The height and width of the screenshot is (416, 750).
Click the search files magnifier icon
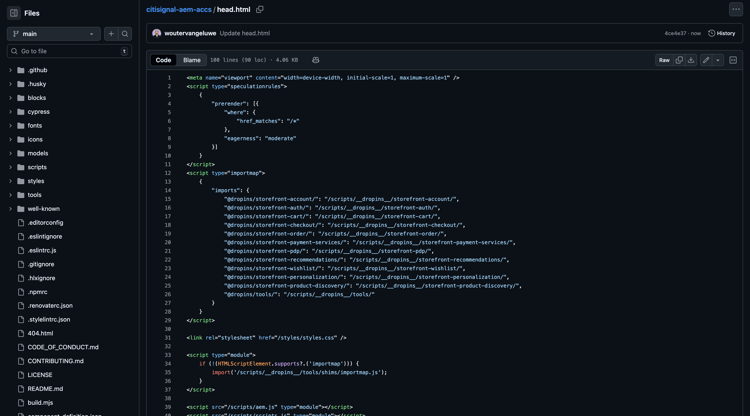(125, 34)
